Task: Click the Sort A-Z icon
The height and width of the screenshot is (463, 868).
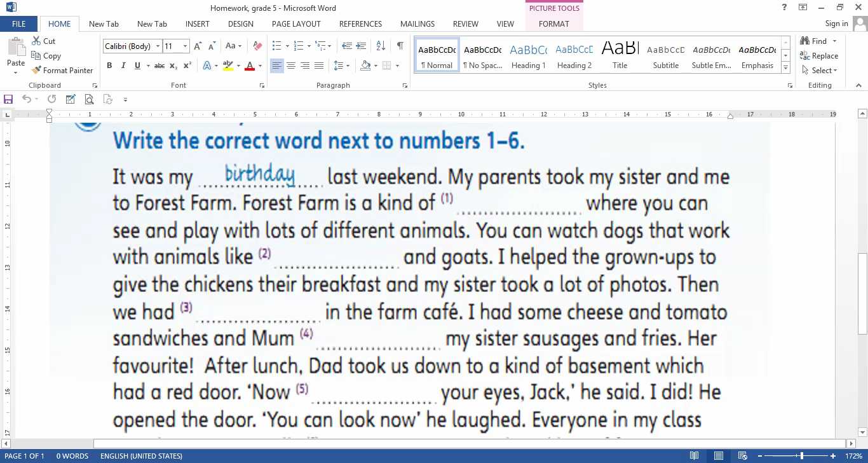Action: tap(381, 46)
